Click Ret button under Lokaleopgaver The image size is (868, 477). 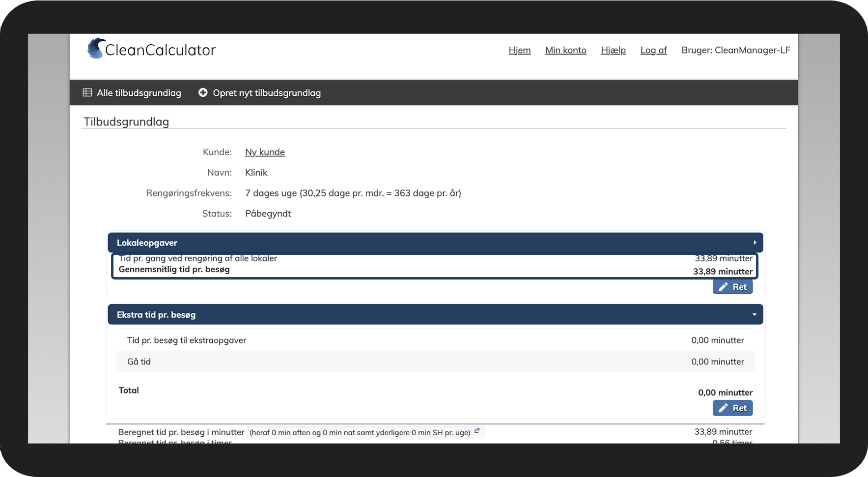(732, 287)
